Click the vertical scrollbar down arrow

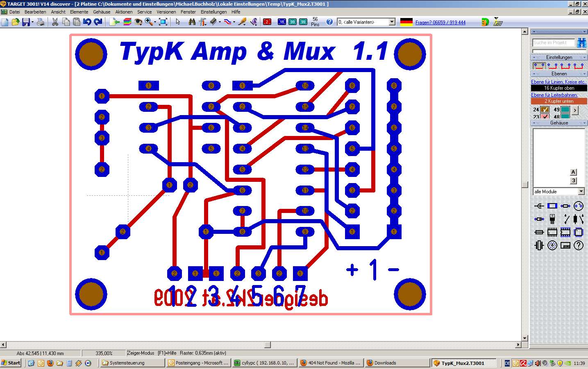525,338
